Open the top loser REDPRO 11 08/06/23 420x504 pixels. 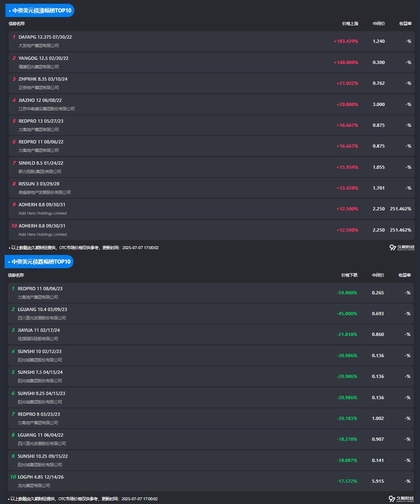[x=211, y=293]
